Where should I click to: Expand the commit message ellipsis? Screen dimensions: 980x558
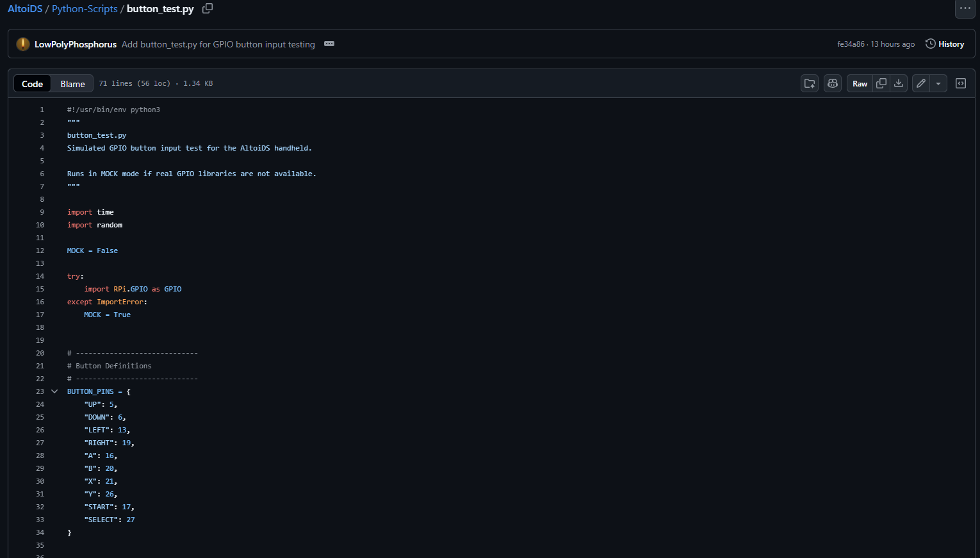(329, 44)
